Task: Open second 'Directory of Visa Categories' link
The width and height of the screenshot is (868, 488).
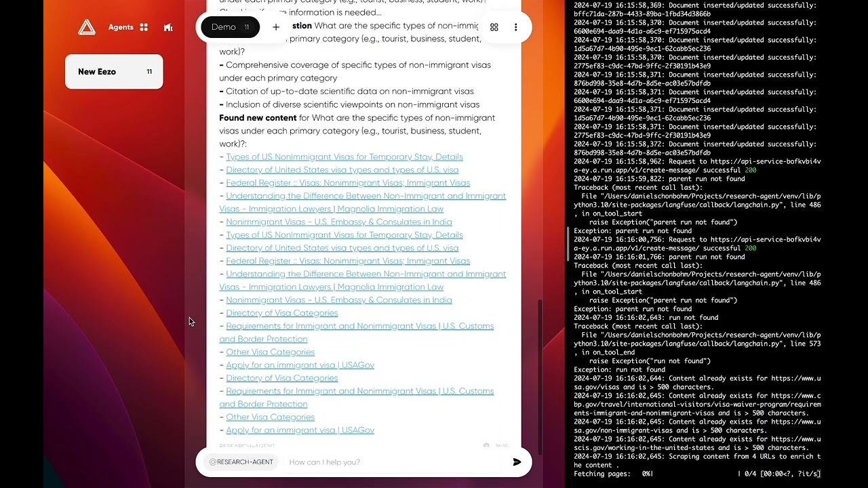Action: (282, 378)
